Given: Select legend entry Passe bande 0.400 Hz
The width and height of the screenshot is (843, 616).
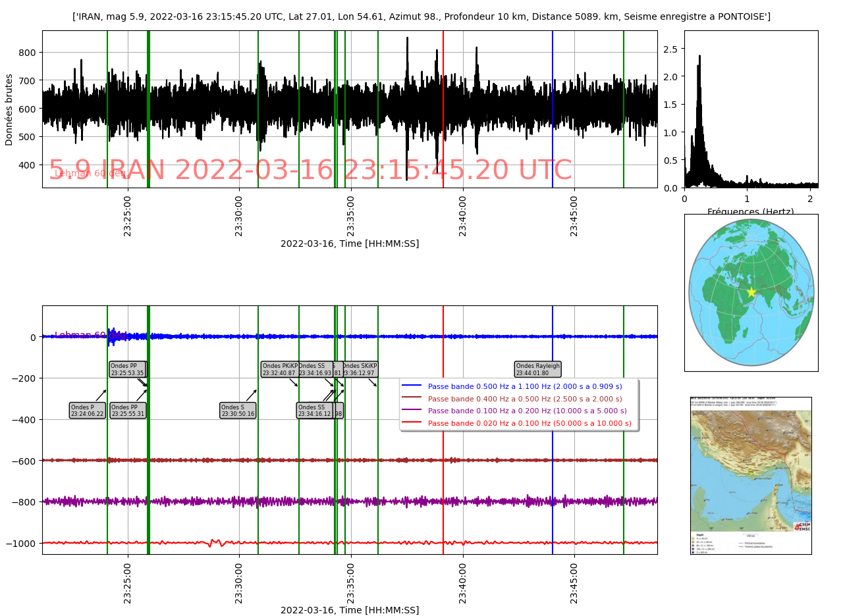Looking at the screenshot, I should pyautogui.click(x=525, y=399).
